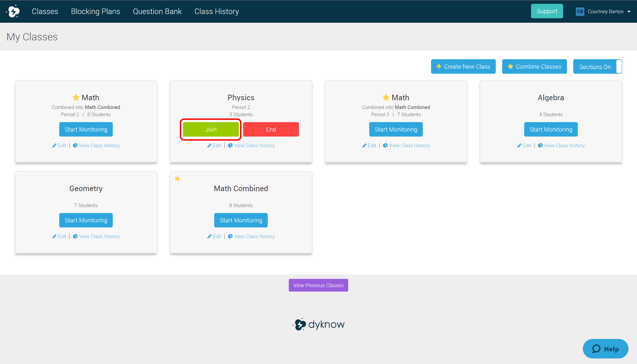Click the '8 Students' text on Math Period 2 card
This screenshot has width=637, height=364.
99,115
